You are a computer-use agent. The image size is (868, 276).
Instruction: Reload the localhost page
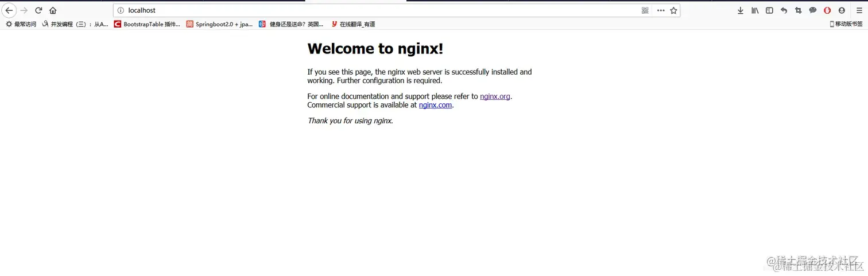[x=38, y=10]
